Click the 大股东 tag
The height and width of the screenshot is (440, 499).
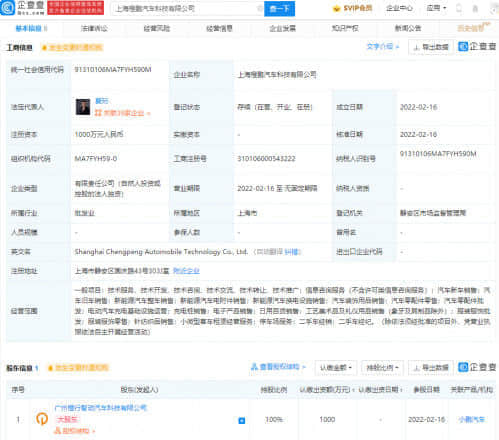point(67,419)
